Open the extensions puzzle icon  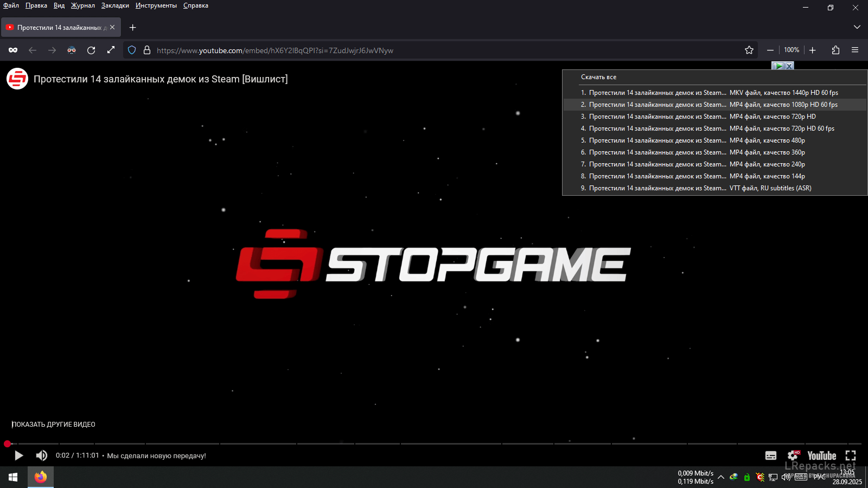click(x=835, y=50)
